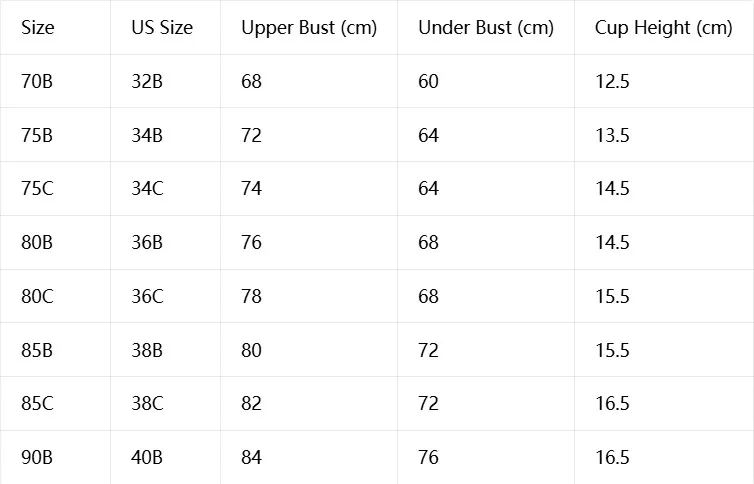Screen dimensions: 754x484
Task: Click cup height value 13.5
Action: [612, 135]
